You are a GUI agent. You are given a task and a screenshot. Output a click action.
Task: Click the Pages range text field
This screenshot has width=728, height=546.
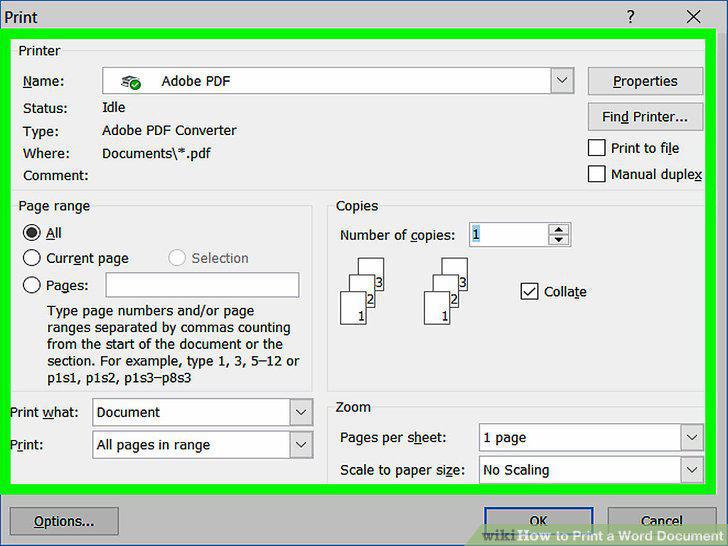click(202, 285)
